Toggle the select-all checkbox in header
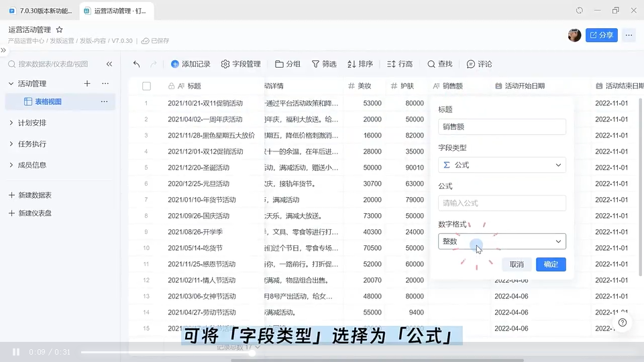The height and width of the screenshot is (362, 644). point(146,86)
